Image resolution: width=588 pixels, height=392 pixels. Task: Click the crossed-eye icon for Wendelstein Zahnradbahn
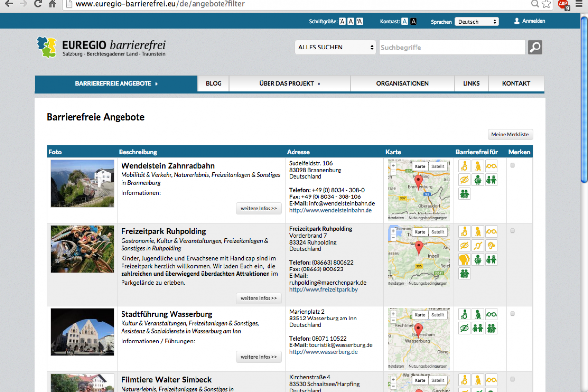click(x=465, y=180)
